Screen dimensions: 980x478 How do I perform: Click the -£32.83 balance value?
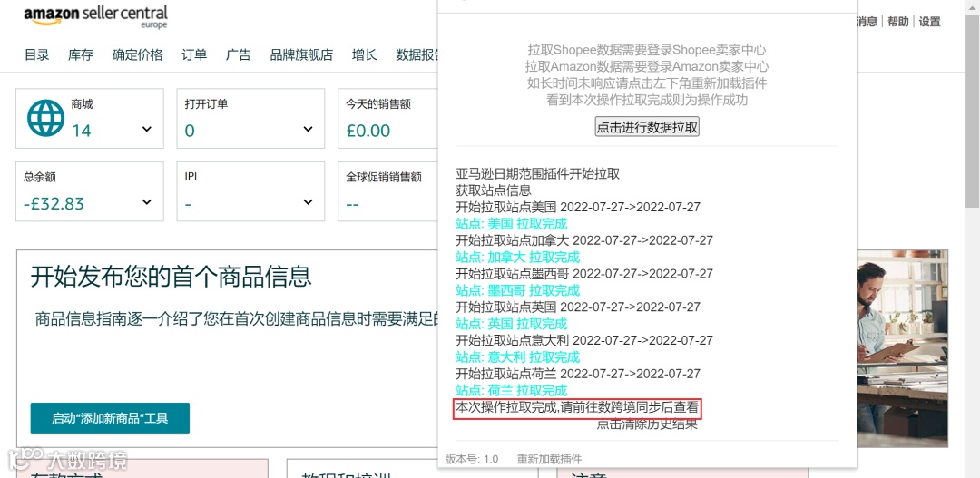pos(54,204)
